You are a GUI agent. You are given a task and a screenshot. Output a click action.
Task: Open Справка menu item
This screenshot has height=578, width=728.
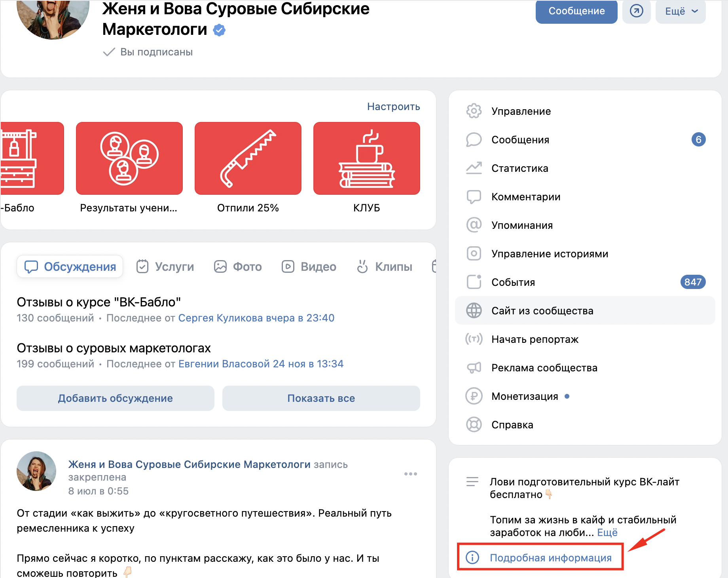[585, 425]
